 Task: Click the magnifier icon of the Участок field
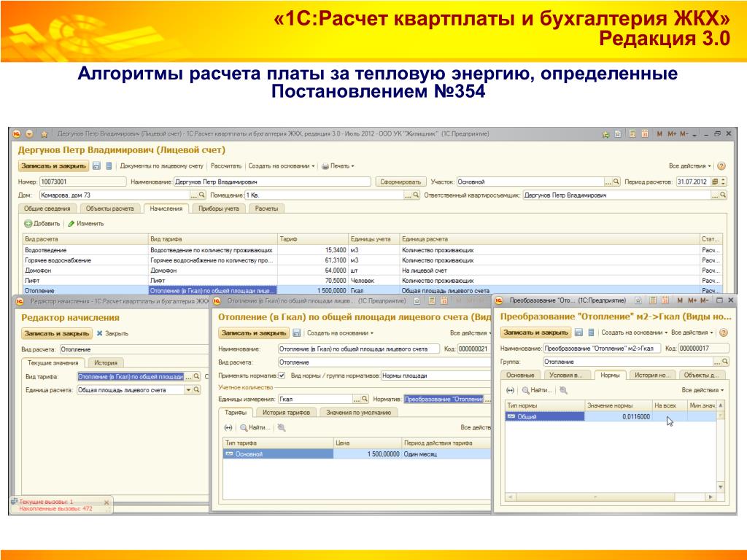tap(616, 182)
